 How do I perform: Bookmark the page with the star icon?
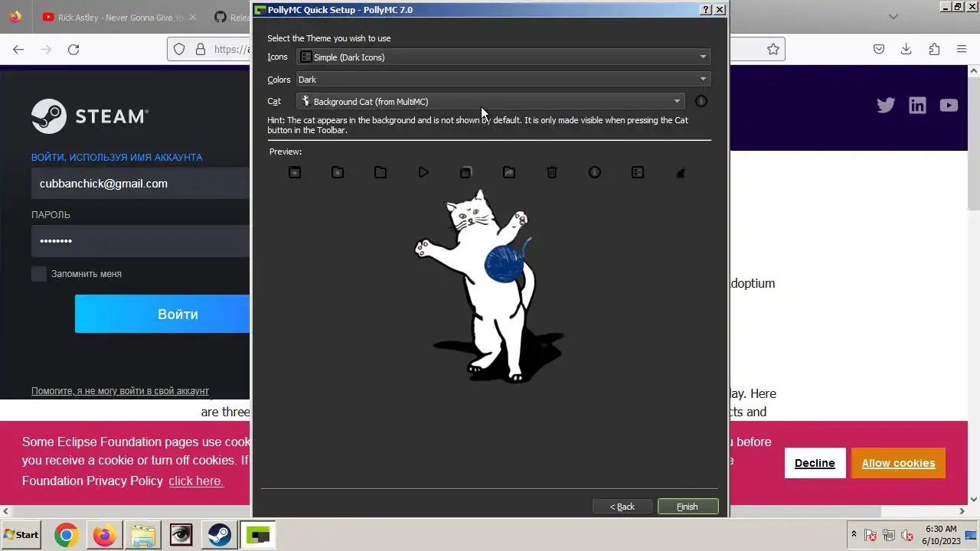[773, 49]
